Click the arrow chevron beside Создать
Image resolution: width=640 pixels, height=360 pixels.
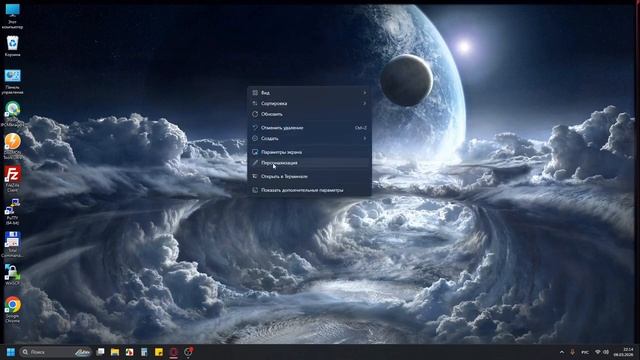(x=364, y=138)
